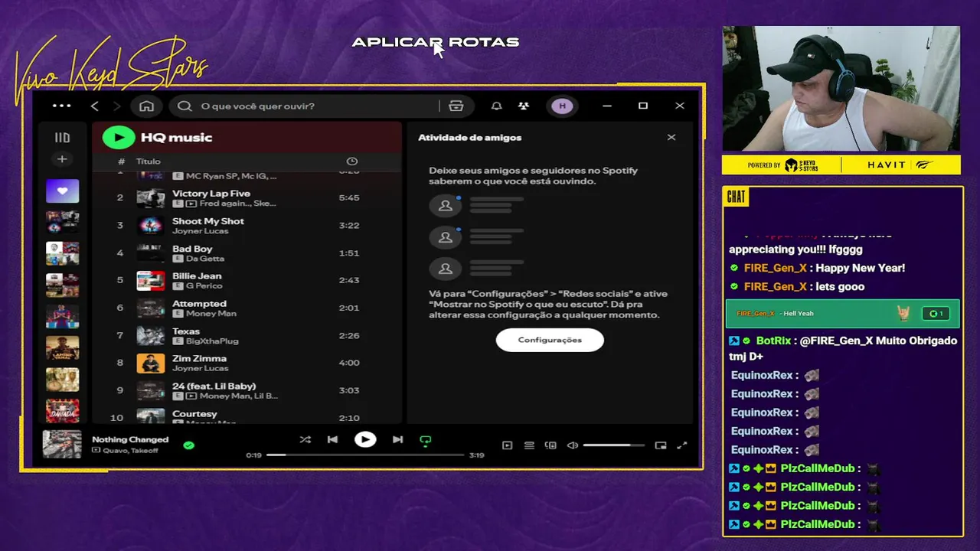This screenshot has width=980, height=551.
Task: Open the mini player icon
Action: (x=661, y=445)
